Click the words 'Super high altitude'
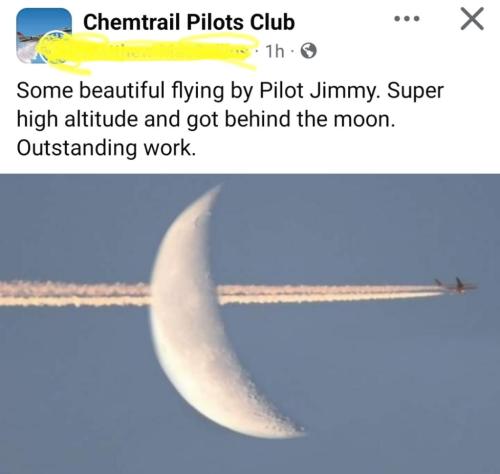The height and width of the screenshot is (474, 500). click(x=230, y=105)
